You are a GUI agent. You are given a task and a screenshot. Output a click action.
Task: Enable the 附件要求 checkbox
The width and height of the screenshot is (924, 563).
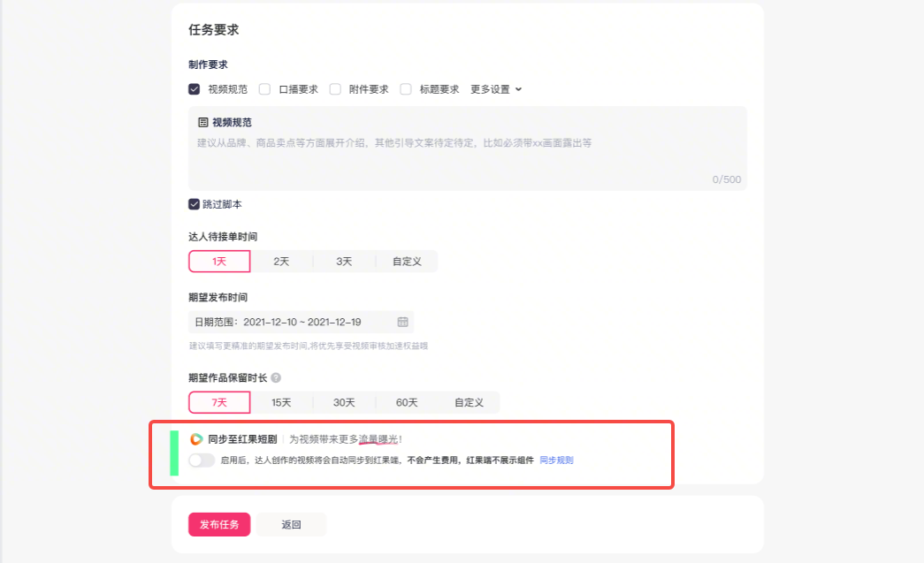pyautogui.click(x=335, y=89)
